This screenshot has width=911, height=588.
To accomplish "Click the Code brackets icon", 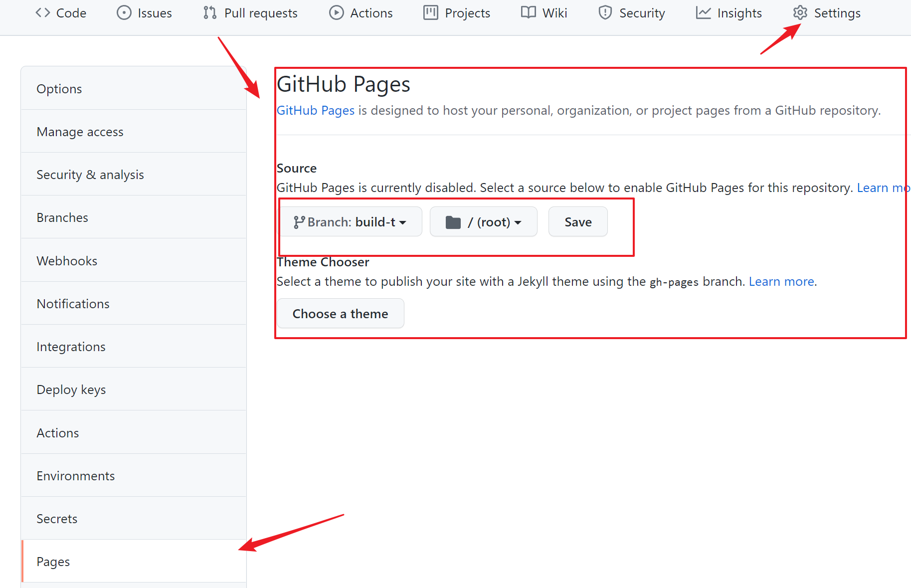I will tap(43, 13).
